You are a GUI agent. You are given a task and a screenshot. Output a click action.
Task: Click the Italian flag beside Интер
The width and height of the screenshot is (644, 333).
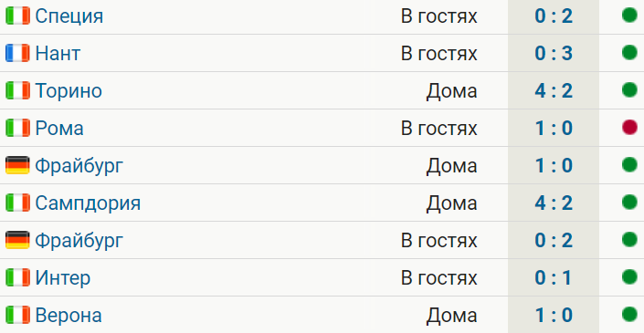[17, 277]
